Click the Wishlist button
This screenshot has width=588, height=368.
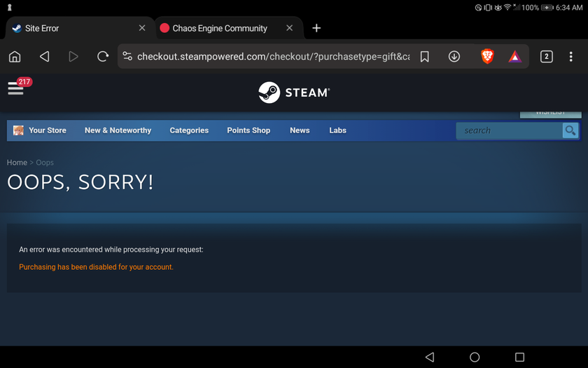550,114
